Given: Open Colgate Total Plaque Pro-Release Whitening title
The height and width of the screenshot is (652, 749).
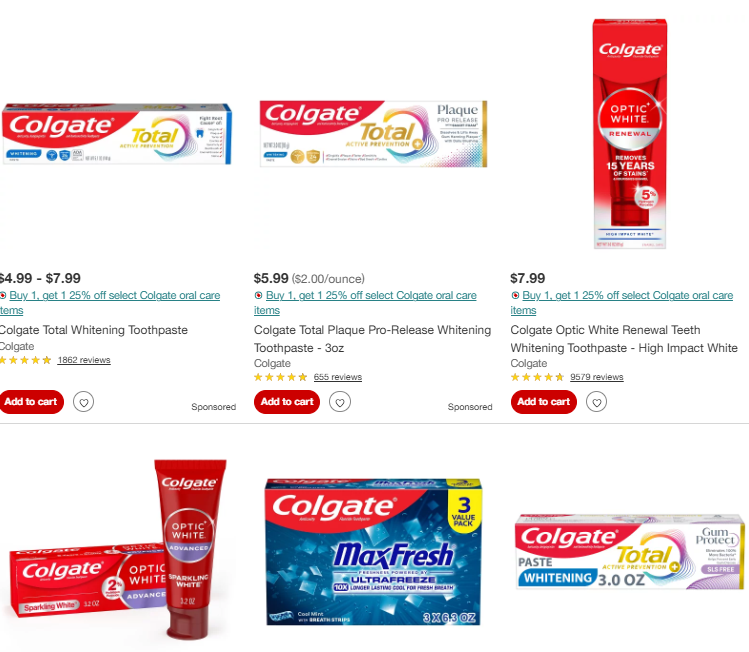Looking at the screenshot, I should pos(372,339).
